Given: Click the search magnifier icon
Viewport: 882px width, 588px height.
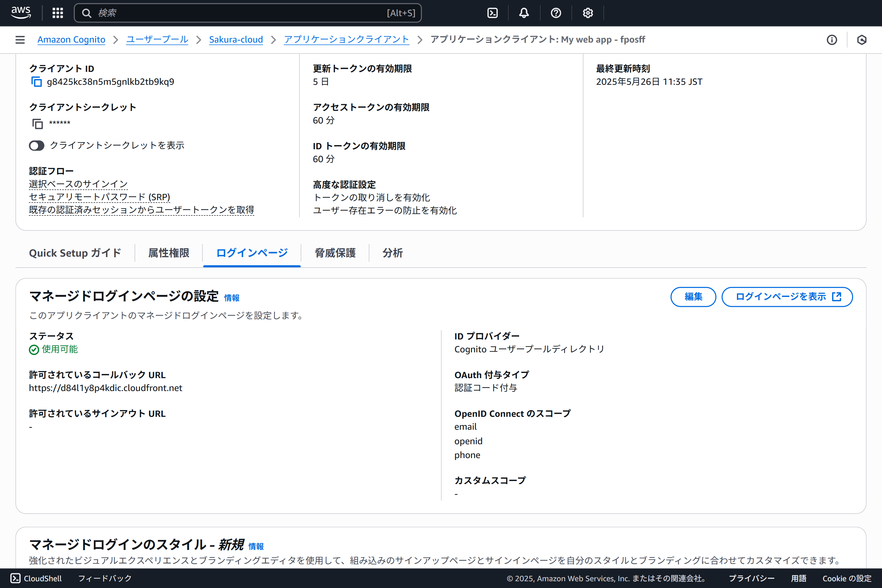Looking at the screenshot, I should [x=87, y=13].
